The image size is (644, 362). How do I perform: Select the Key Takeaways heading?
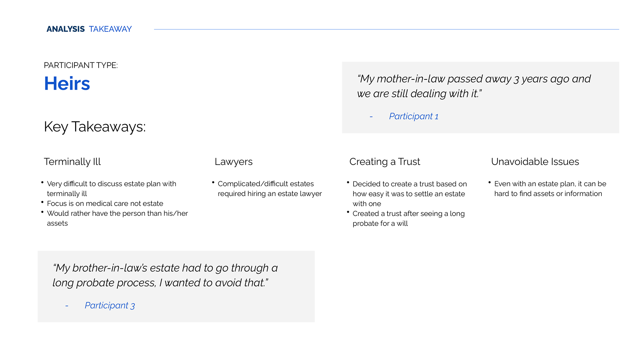click(95, 127)
